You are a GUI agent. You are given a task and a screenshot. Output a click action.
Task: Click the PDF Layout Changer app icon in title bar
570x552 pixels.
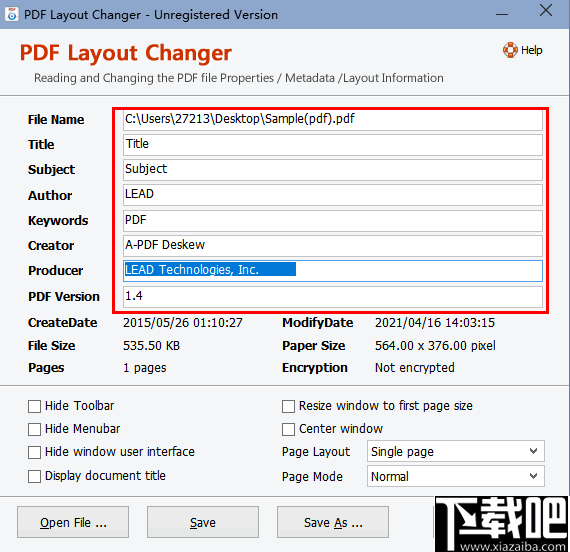point(12,15)
